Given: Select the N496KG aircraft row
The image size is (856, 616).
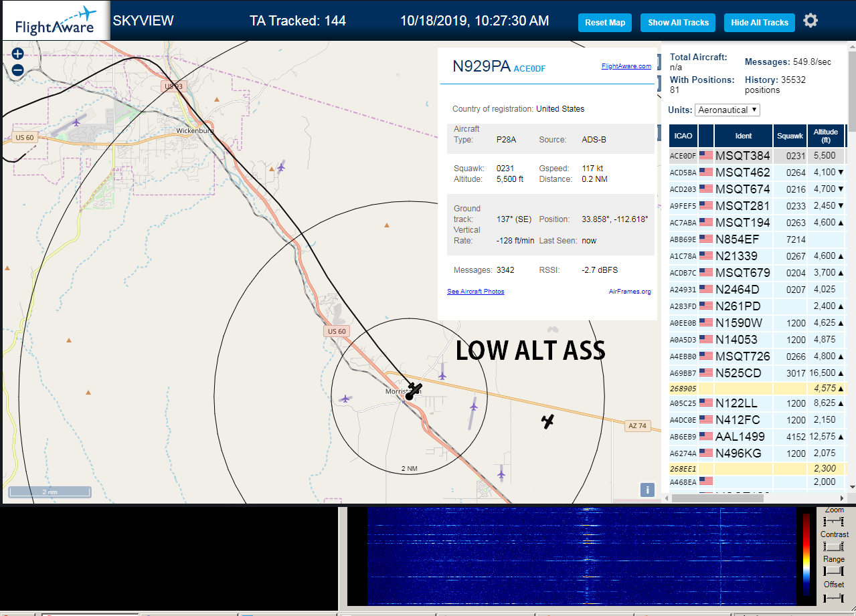Looking at the screenshot, I should point(757,453).
